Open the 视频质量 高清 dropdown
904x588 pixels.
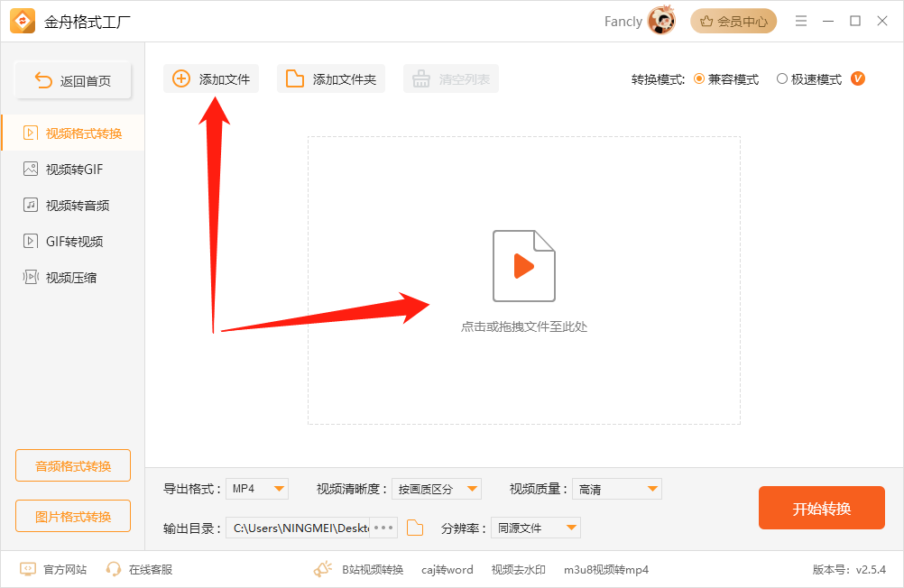point(617,489)
